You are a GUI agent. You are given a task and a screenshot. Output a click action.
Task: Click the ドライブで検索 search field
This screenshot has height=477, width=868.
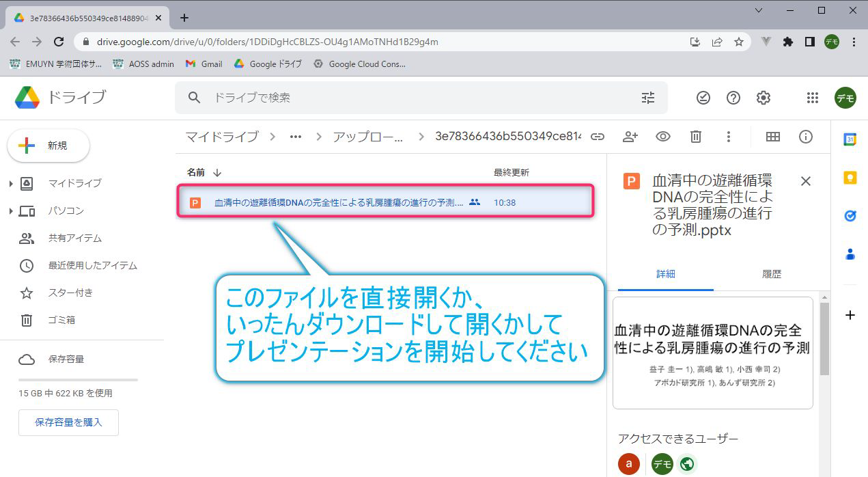tap(410, 98)
